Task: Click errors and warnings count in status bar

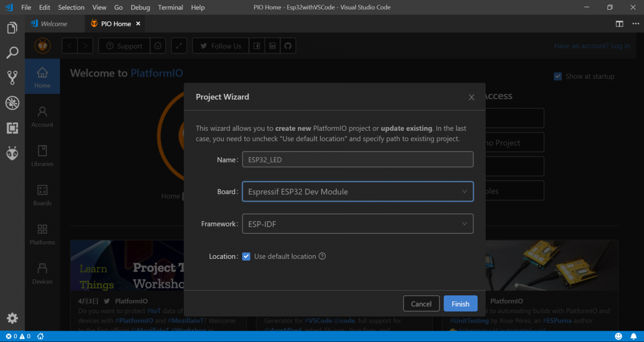Action: pos(17,336)
